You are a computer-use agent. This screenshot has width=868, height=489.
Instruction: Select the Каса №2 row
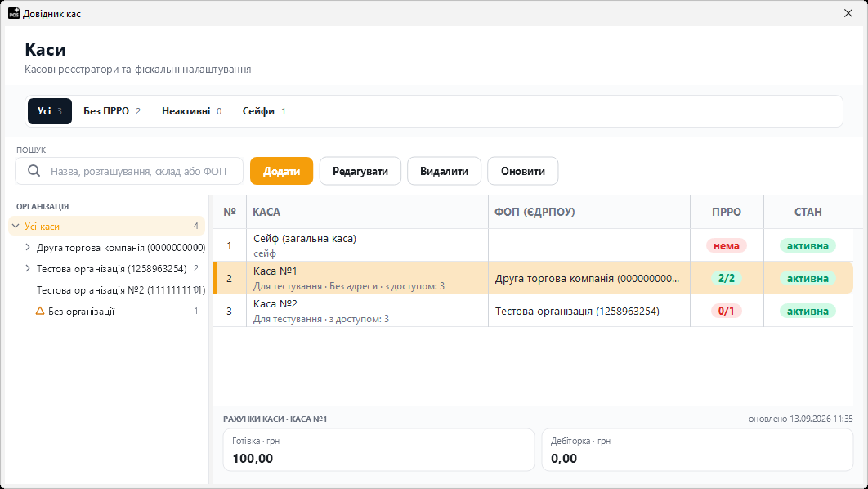tap(533, 311)
